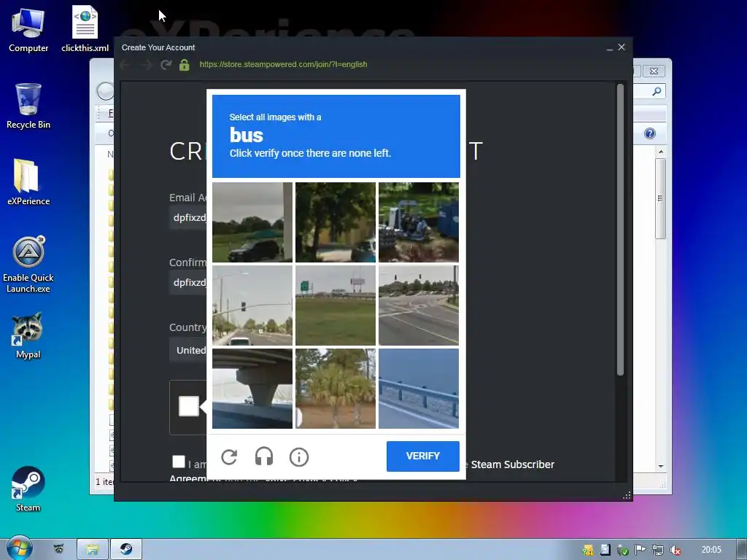Select Enable Quick Launch.exe icon
Screen dimensions: 747x560
pyautogui.click(x=28, y=264)
